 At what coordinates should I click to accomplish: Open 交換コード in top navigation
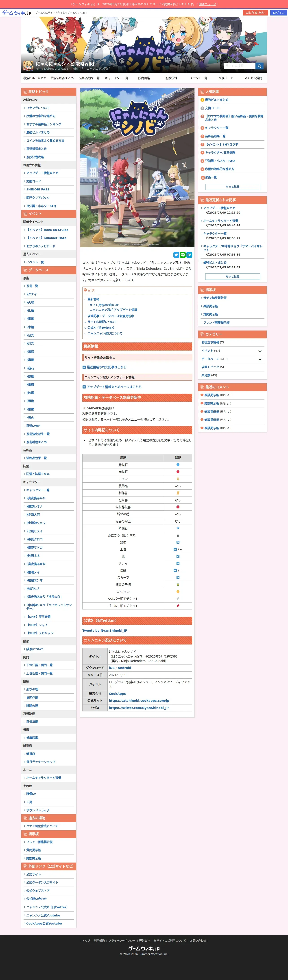point(226,78)
